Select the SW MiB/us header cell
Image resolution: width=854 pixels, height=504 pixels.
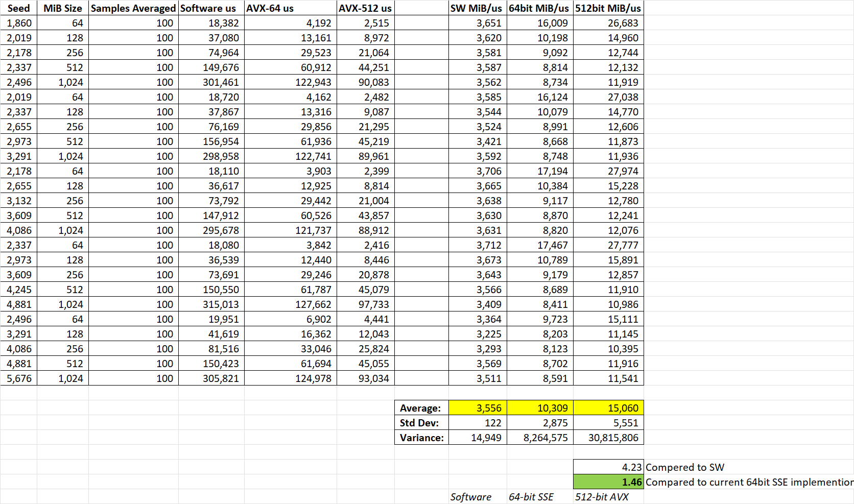477,8
